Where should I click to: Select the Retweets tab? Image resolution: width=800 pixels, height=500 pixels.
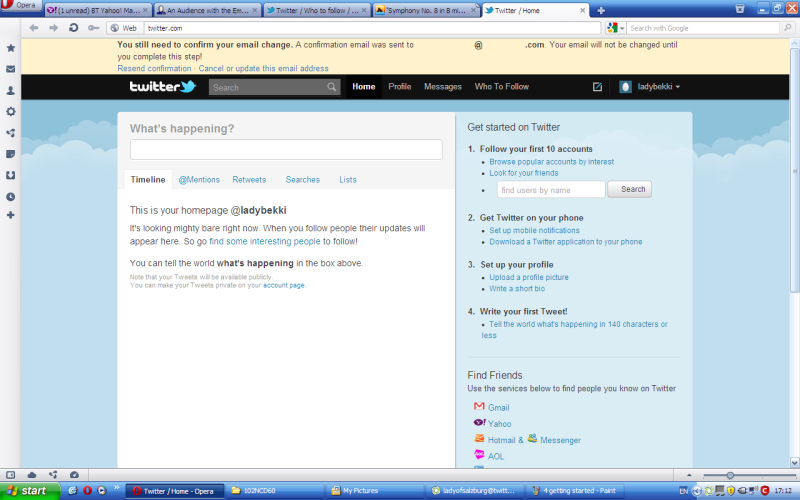tap(249, 180)
